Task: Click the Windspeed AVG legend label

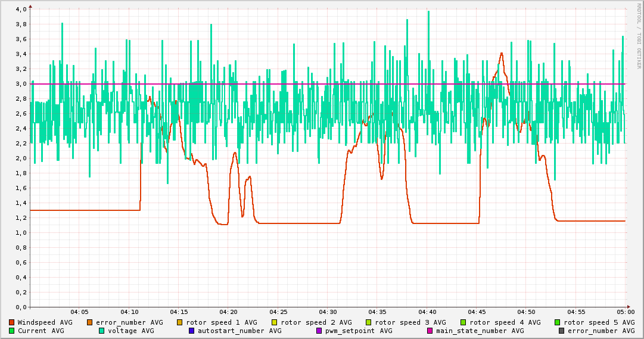Action: [x=45, y=322]
